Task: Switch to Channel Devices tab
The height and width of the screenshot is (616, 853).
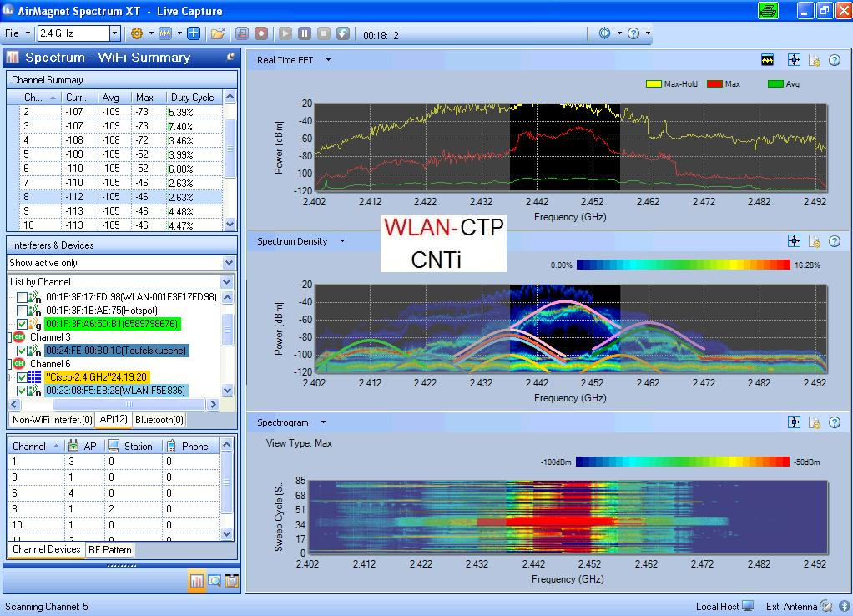Action: point(46,549)
